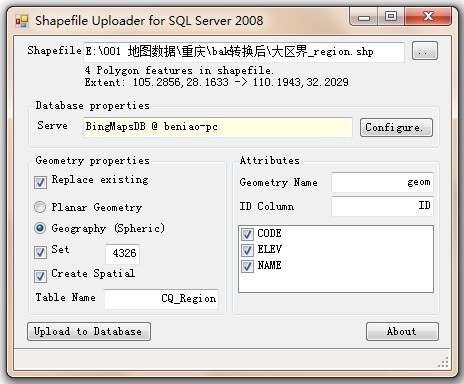Close the Shapefile Uploader window
This screenshot has width=464, height=384.
tap(428, 17)
